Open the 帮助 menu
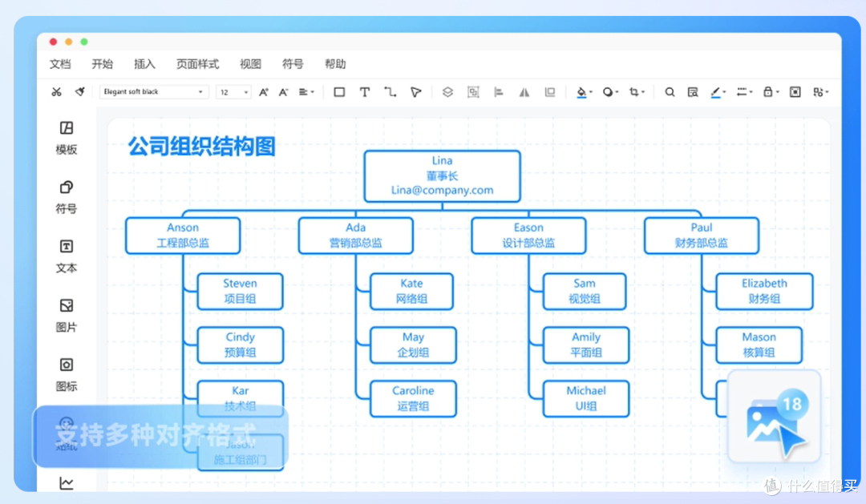 [x=334, y=63]
